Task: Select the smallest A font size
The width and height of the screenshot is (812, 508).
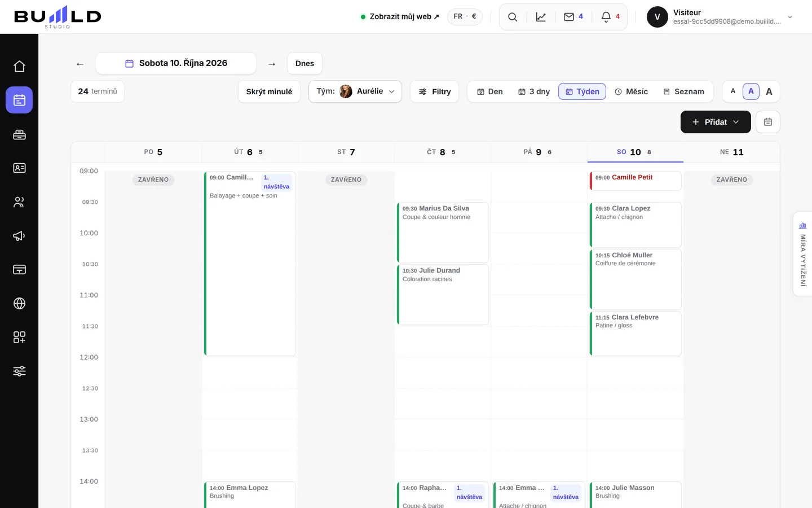Action: [733, 91]
